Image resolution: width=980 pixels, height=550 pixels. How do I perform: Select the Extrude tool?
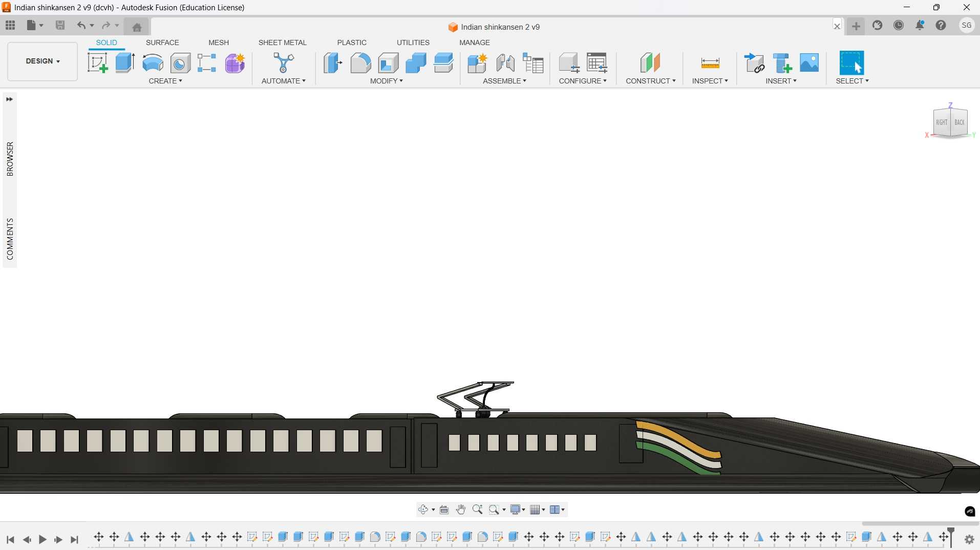125,63
